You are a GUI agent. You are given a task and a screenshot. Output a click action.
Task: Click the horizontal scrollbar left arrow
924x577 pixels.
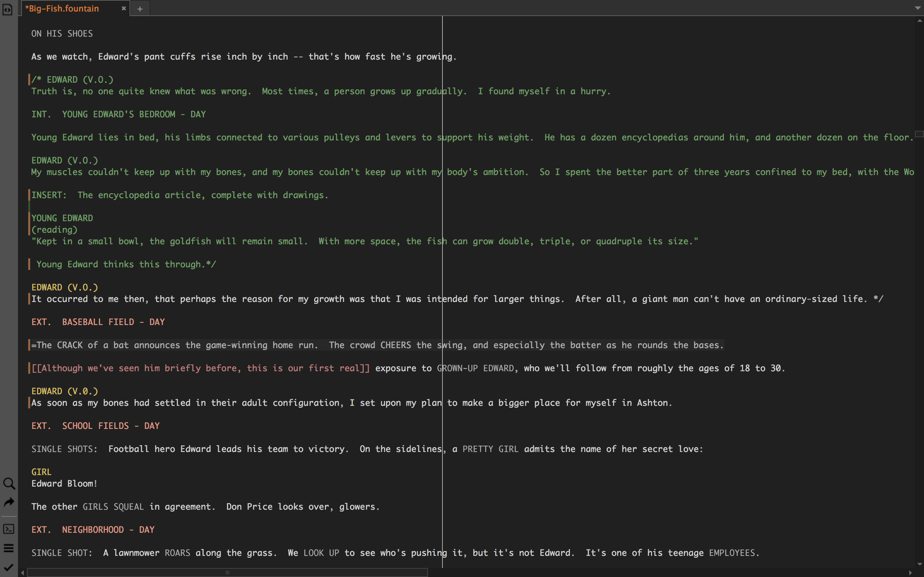tap(23, 573)
